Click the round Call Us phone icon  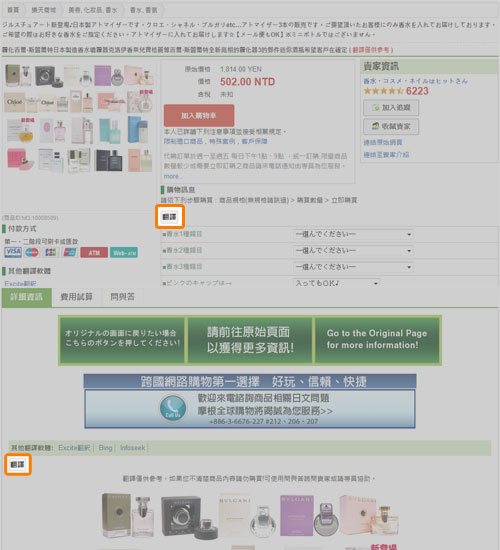click(173, 408)
